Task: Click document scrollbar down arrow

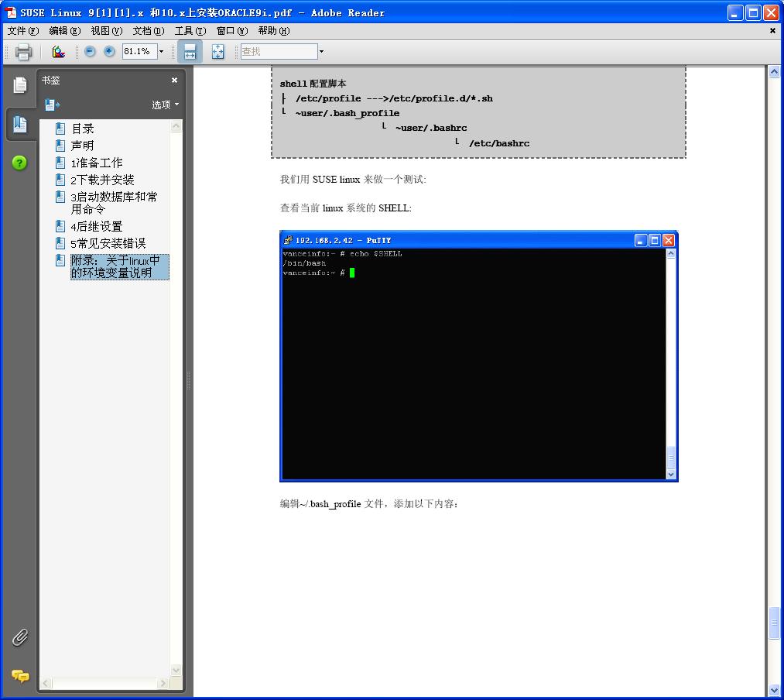Action: click(x=774, y=690)
